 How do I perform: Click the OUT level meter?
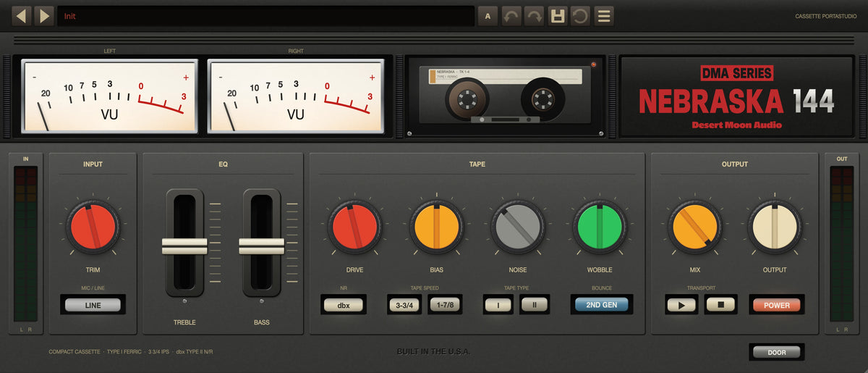pyautogui.click(x=842, y=244)
